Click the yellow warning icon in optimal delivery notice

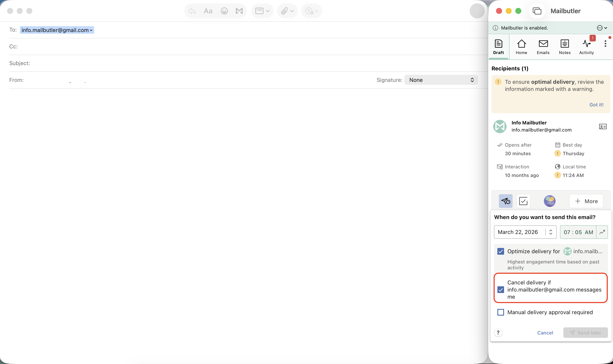click(498, 82)
